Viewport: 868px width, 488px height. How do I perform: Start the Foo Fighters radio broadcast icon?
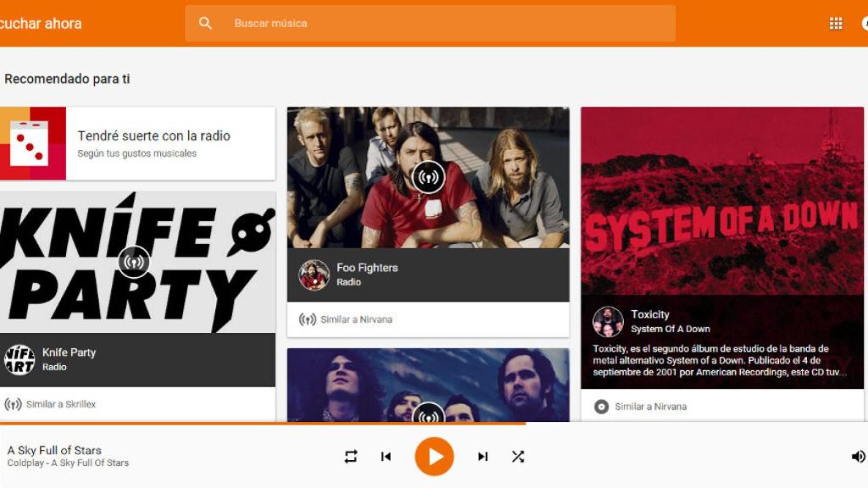(428, 178)
